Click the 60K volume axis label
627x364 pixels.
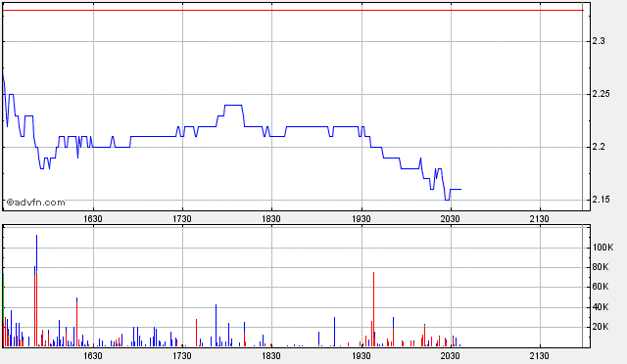[601, 287]
